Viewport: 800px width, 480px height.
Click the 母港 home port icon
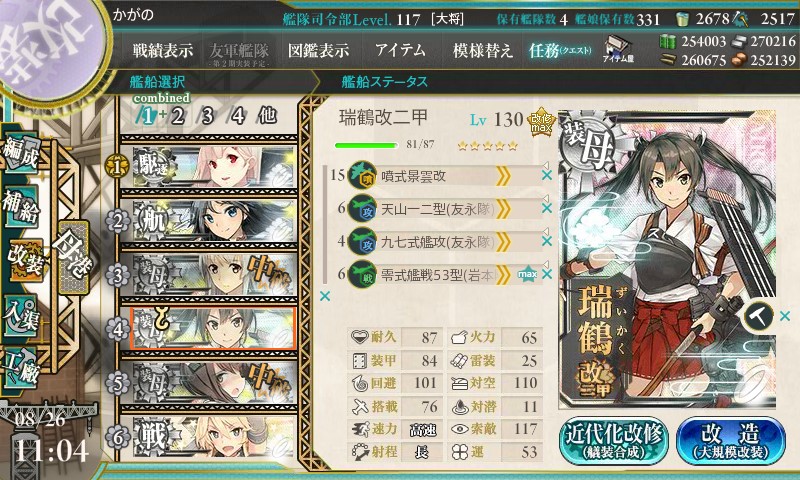(x=74, y=257)
